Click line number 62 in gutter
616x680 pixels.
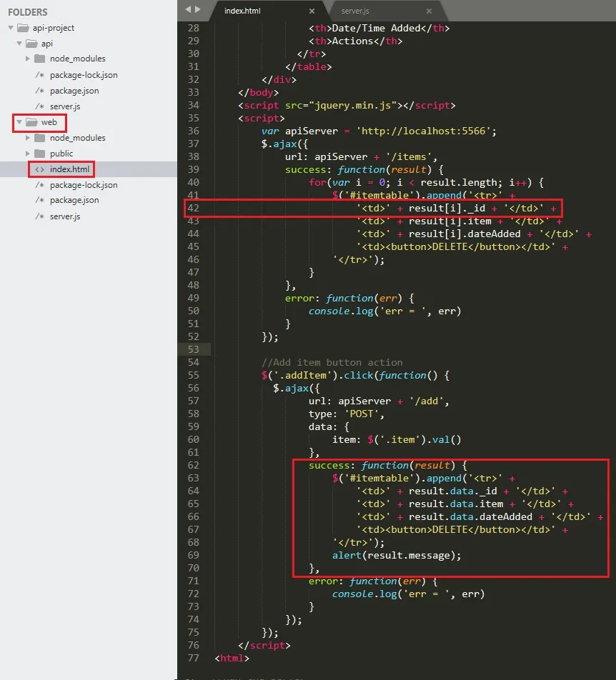(x=194, y=465)
